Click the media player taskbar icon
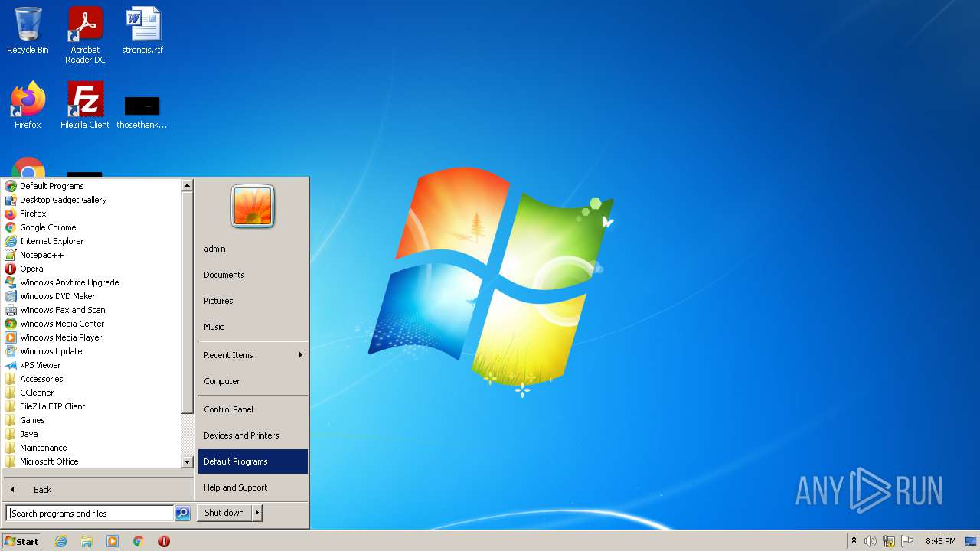The height and width of the screenshot is (551, 980). pos(113,541)
